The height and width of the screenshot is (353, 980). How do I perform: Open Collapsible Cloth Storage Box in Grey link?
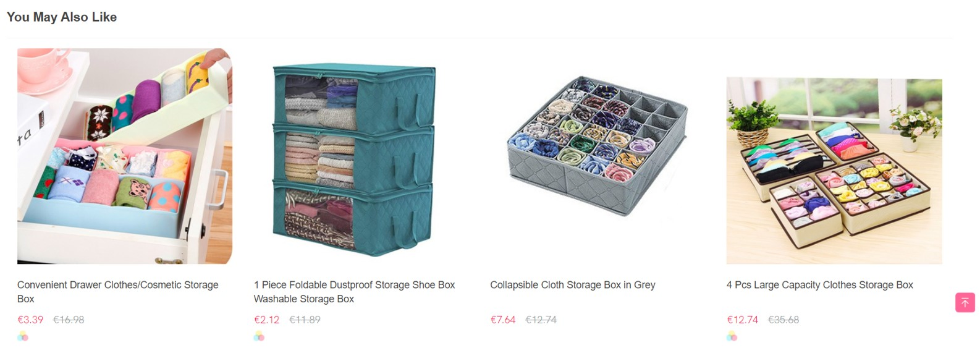[x=573, y=285]
